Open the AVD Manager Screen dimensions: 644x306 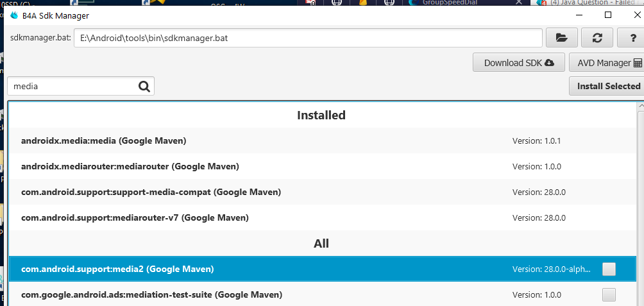(x=606, y=63)
